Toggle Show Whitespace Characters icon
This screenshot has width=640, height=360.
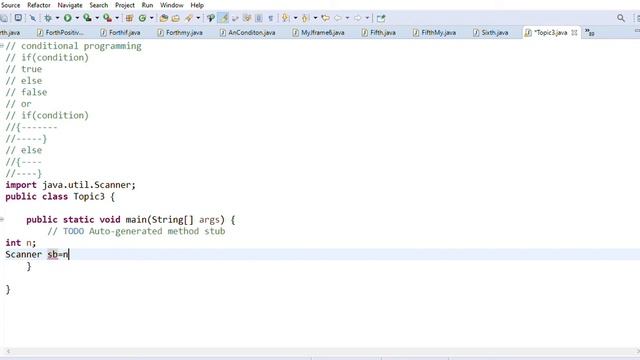coord(270,18)
